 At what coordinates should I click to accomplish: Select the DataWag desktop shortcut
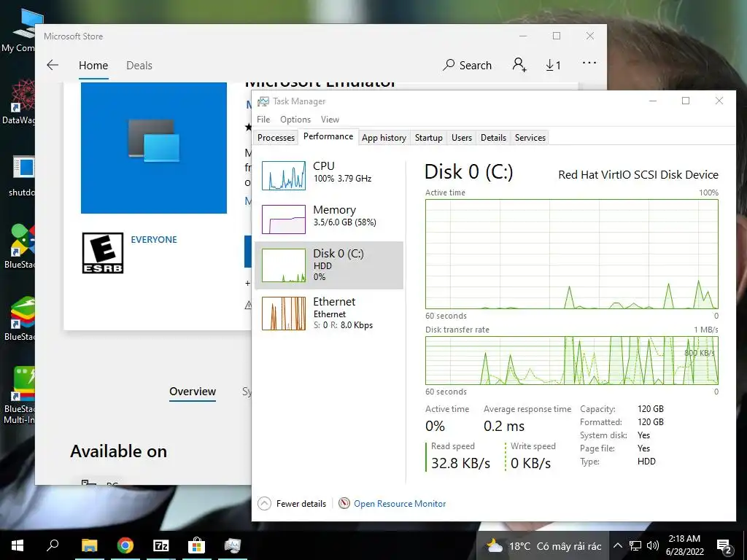pyautogui.click(x=19, y=102)
